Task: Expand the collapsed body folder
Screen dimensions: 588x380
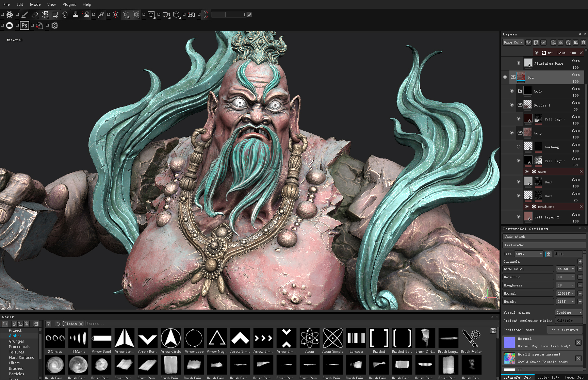Action: [520, 91]
